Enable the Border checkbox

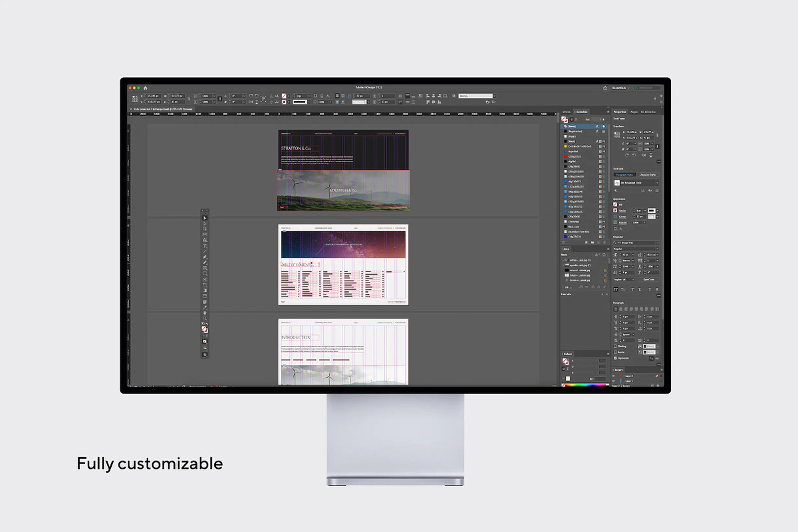[x=615, y=352]
